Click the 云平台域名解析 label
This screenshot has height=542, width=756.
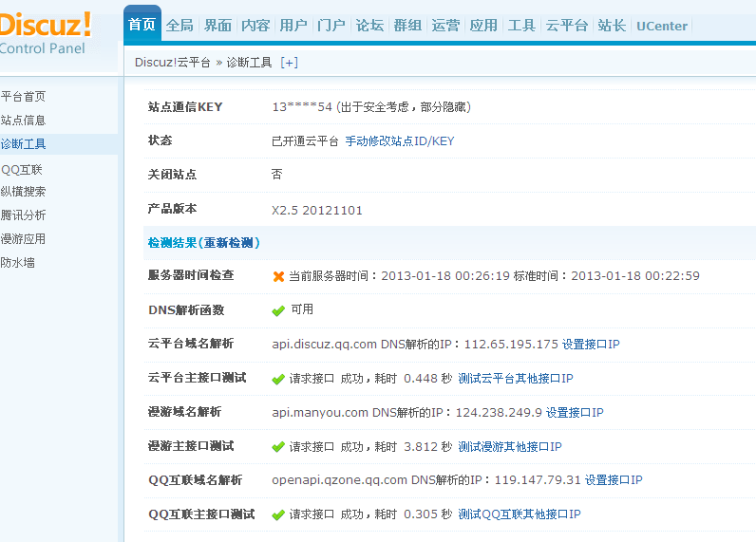(191, 344)
